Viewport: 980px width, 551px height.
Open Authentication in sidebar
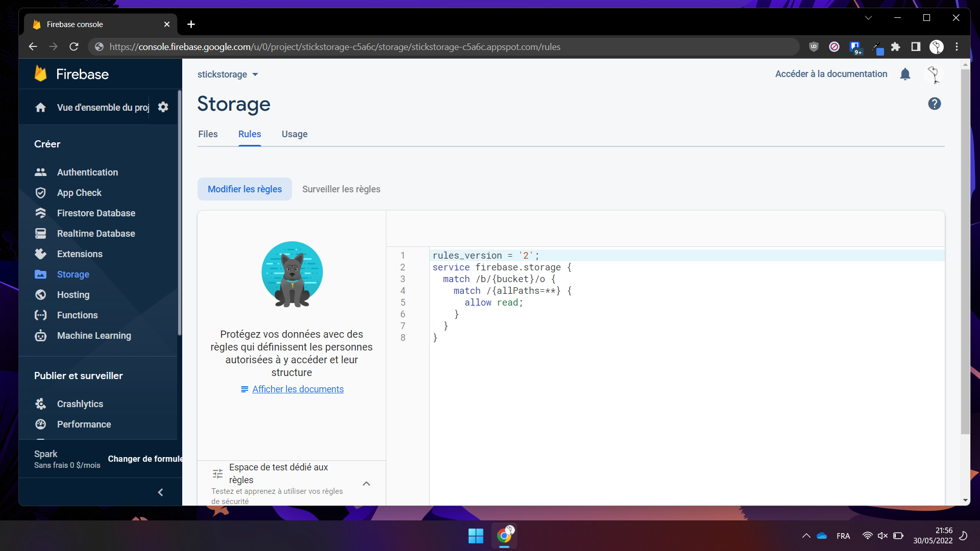click(x=87, y=172)
